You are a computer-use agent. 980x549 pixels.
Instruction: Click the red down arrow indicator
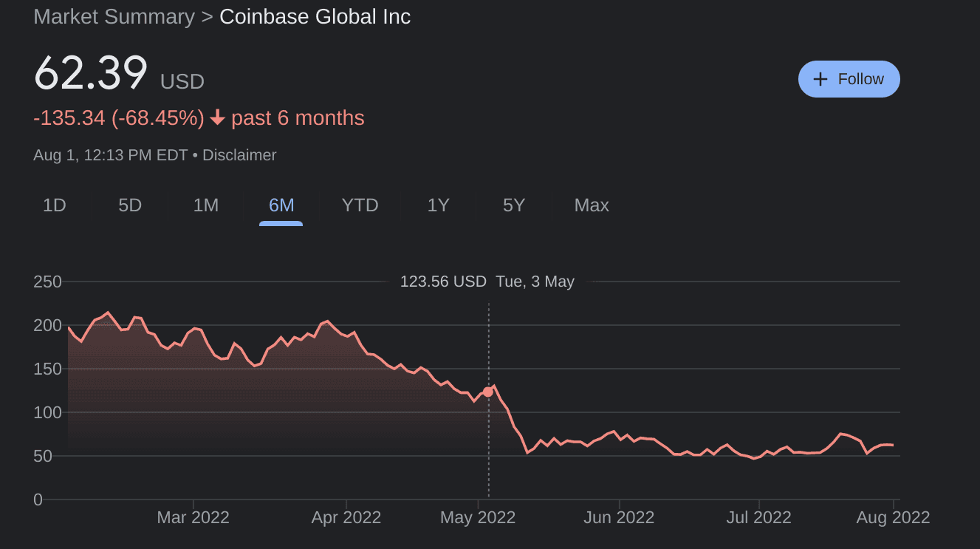coord(217,118)
